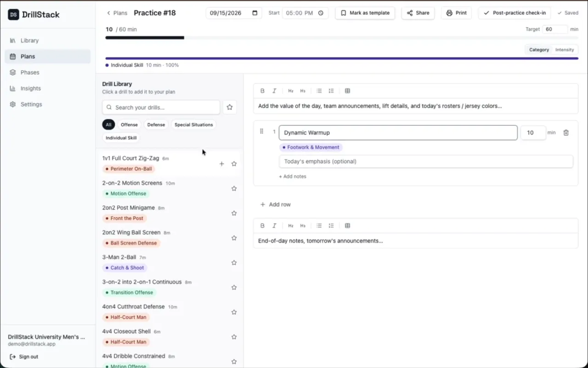
Task: Open Post-practice check-in
Action: click(514, 13)
